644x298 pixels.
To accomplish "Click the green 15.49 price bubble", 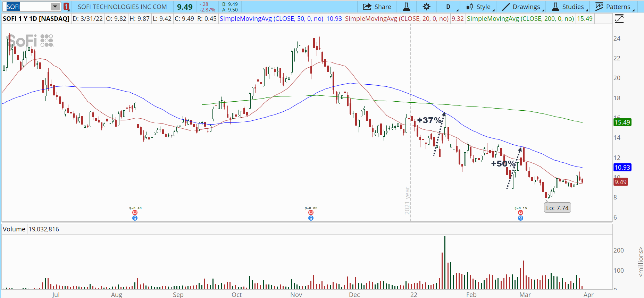I will (x=622, y=122).
